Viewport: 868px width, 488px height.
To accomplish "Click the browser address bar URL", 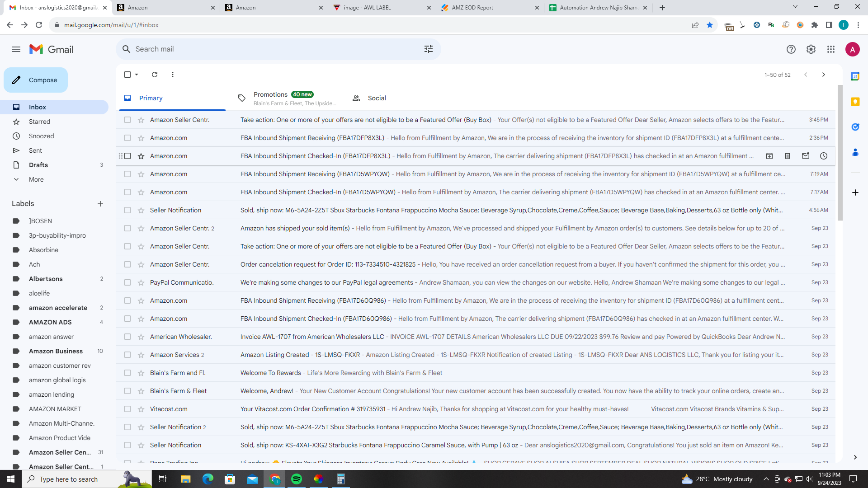I will pos(111,25).
